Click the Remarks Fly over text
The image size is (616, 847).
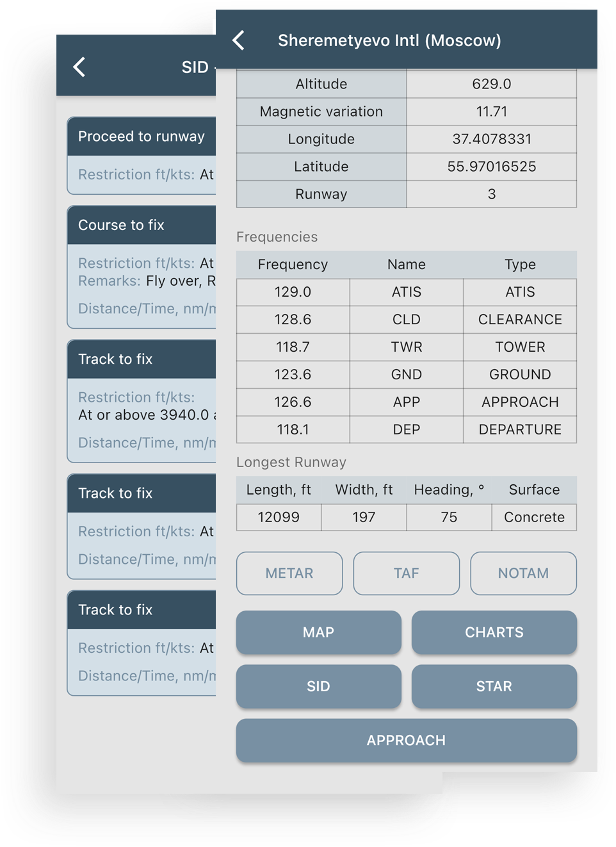pos(147,281)
